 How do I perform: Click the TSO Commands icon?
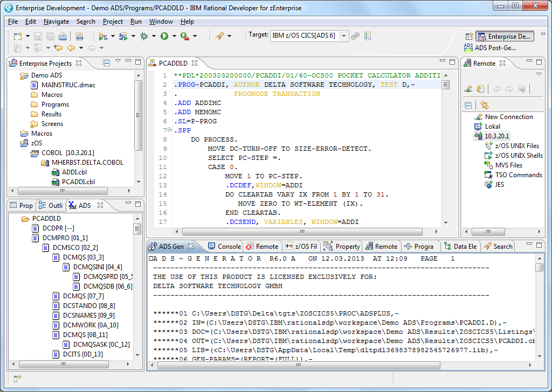488,174
